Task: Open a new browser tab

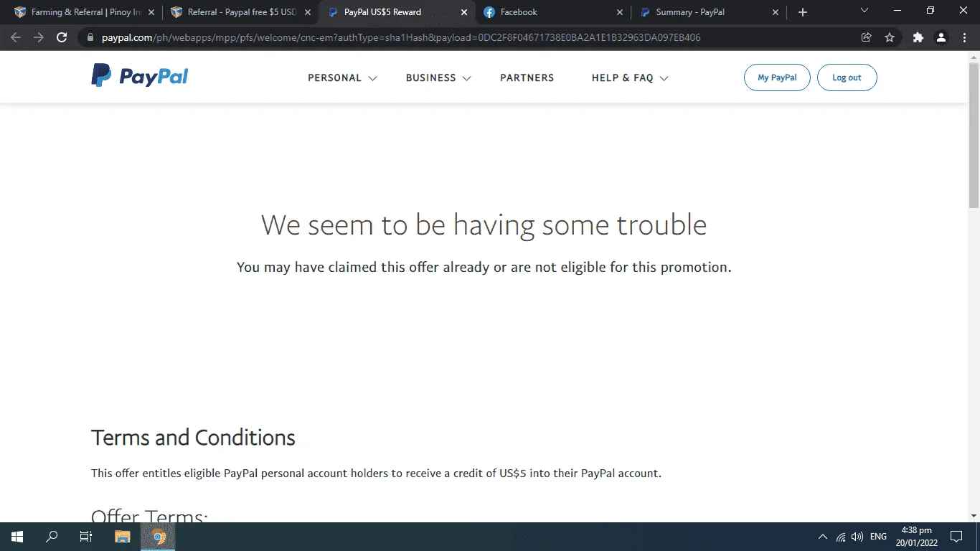Action: pyautogui.click(x=803, y=12)
